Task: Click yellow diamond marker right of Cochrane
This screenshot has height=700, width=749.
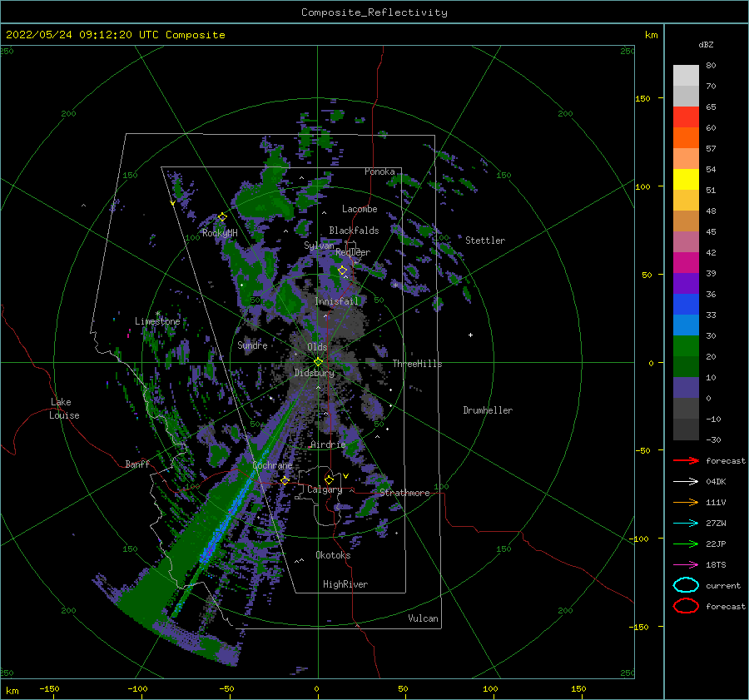Action: [285, 480]
